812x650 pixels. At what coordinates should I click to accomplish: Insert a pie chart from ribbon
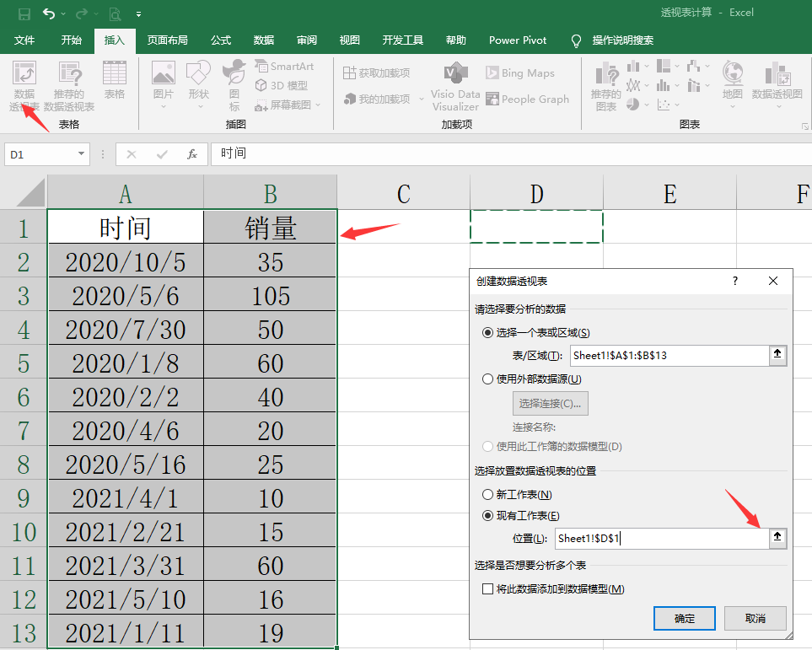(633, 105)
